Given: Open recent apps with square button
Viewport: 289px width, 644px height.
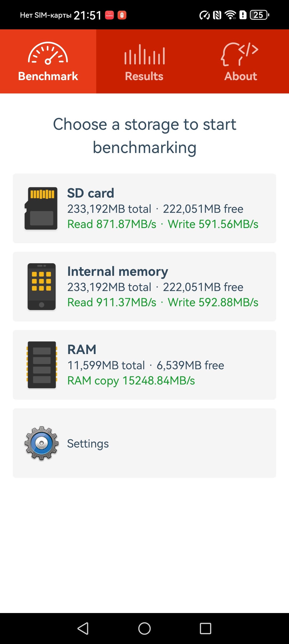Looking at the screenshot, I should coord(206,629).
